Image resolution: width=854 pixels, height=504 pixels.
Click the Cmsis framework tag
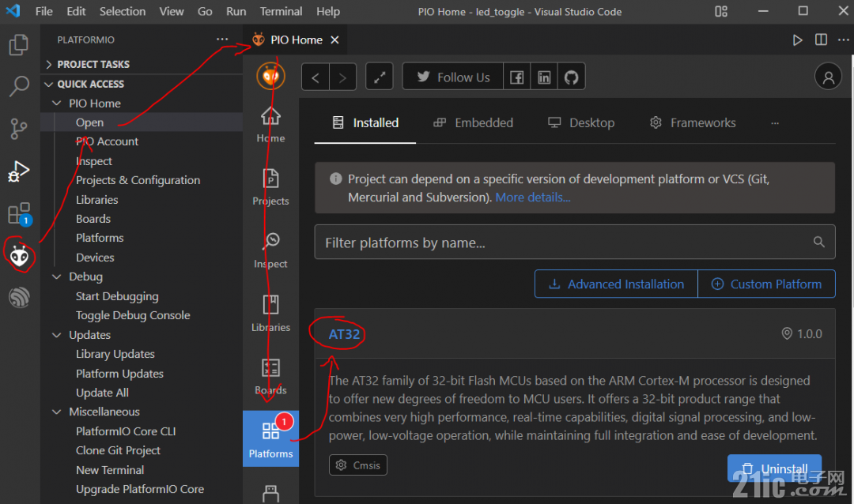[358, 465]
